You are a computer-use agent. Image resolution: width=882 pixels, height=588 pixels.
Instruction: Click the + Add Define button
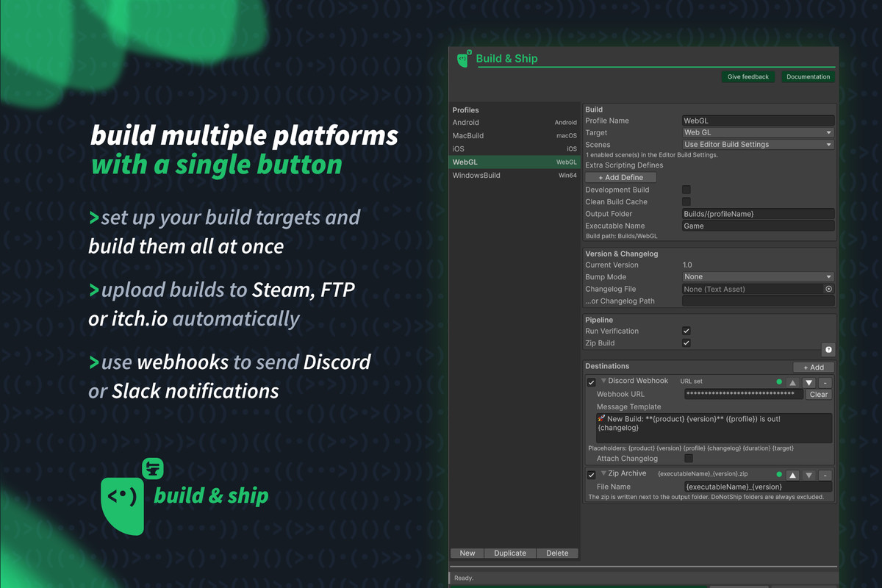[620, 177]
